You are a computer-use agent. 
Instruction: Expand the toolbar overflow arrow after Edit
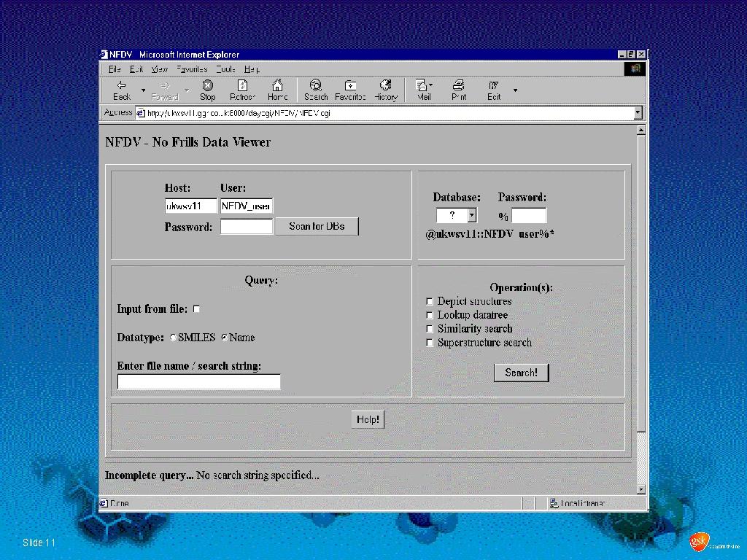(515, 90)
